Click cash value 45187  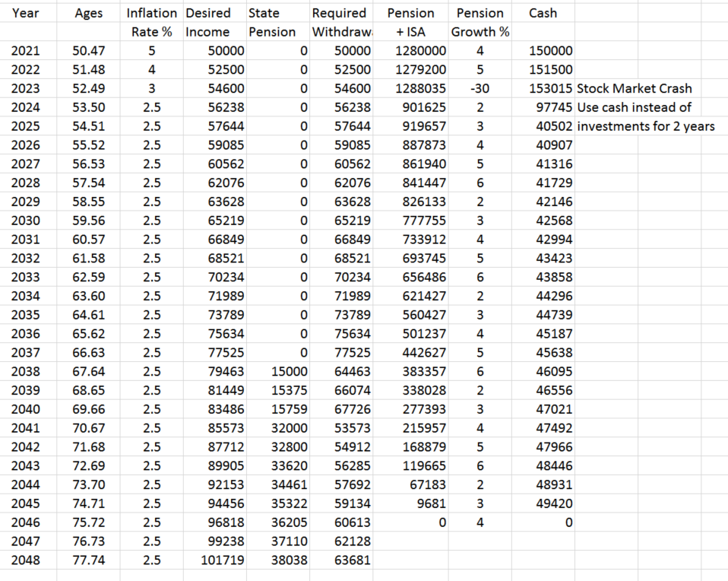543,334
